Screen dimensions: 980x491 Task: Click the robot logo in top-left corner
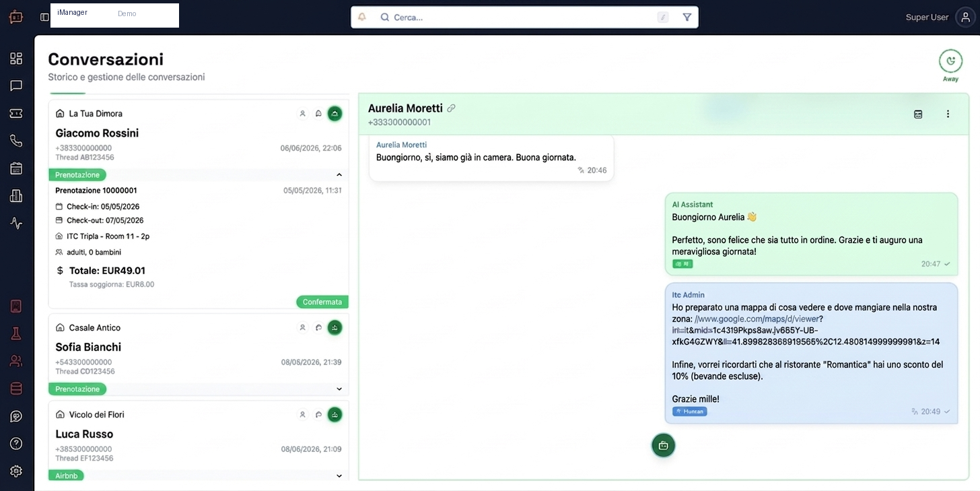[x=16, y=17]
